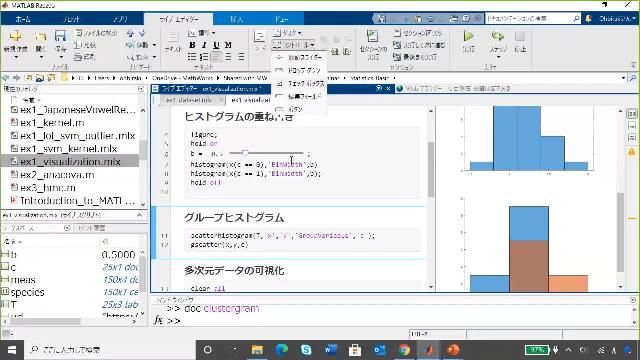Expand the address bar history dropdown
The image size is (640, 360).
pos(623,78)
